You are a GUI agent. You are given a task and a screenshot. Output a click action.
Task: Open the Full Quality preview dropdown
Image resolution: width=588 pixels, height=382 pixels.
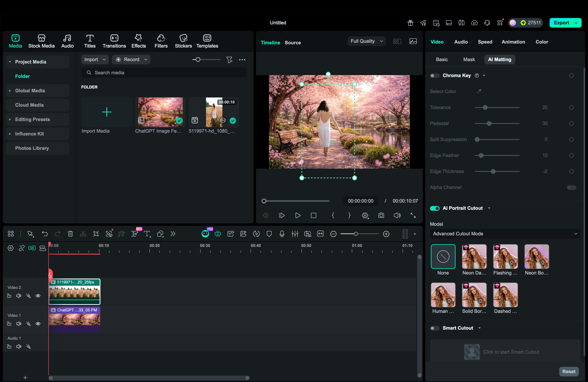tap(366, 41)
